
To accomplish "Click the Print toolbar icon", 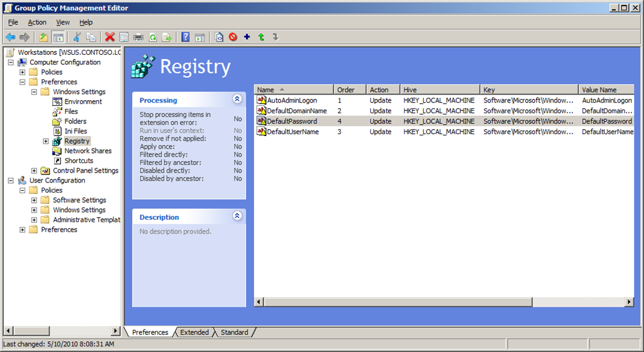I will click(138, 37).
